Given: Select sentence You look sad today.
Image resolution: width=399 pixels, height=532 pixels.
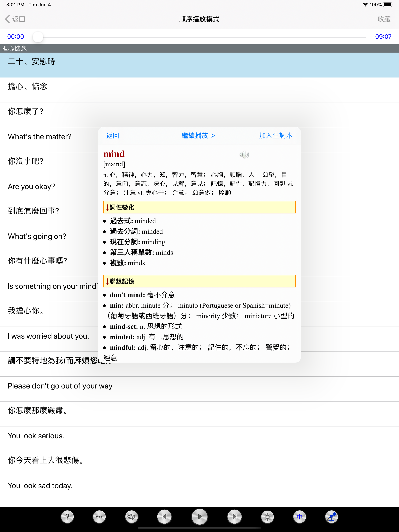Looking at the screenshot, I should (x=199, y=489).
